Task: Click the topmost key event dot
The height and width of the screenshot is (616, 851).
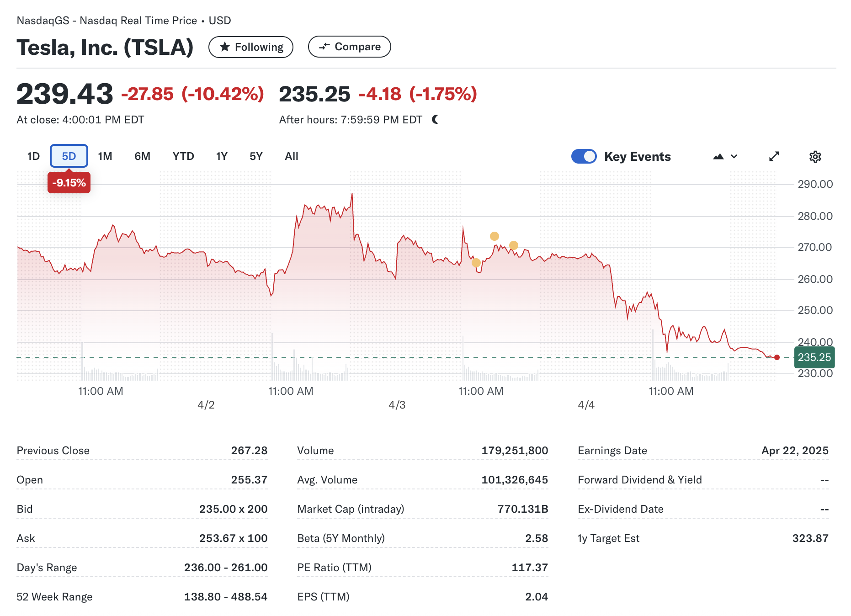Action: pyautogui.click(x=495, y=236)
